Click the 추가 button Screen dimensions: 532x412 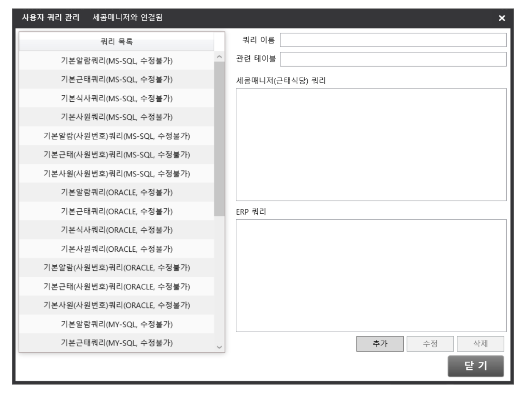click(380, 344)
